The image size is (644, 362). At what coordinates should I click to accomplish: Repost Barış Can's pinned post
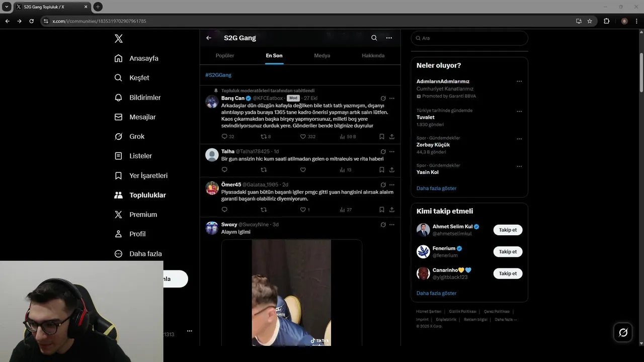(263, 136)
